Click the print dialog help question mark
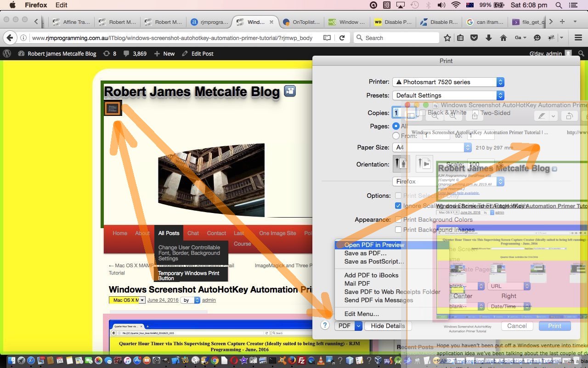The image size is (588, 368). click(325, 325)
